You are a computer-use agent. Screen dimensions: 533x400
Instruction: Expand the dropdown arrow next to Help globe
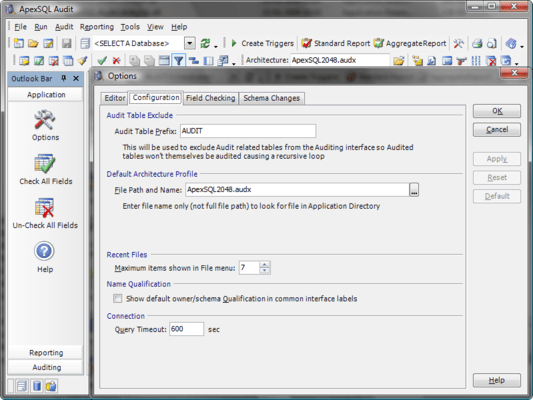pyautogui.click(x=522, y=45)
